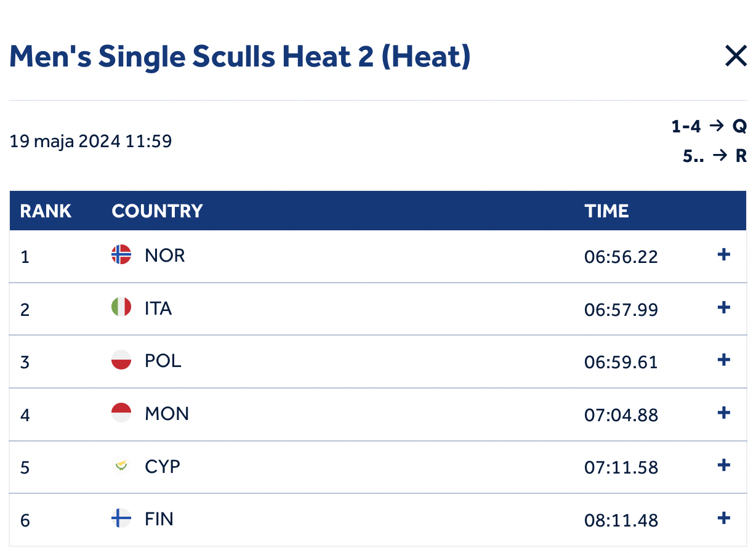Expand the POL result row

(x=724, y=360)
